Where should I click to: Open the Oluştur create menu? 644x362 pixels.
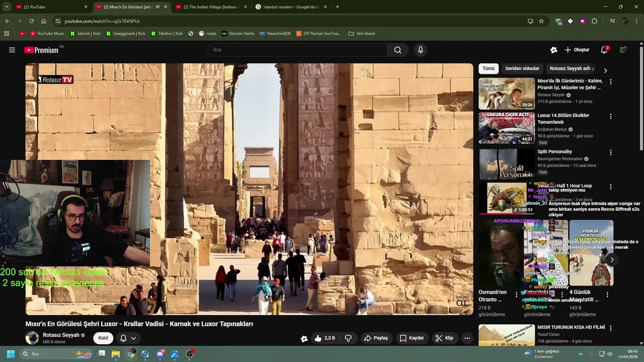coord(577,50)
